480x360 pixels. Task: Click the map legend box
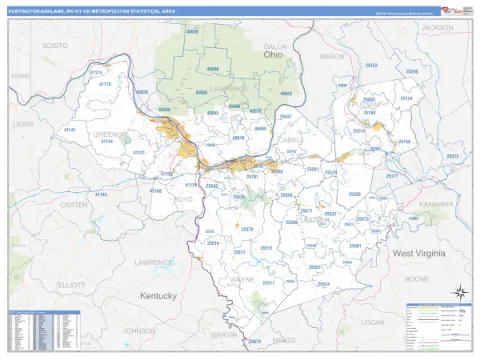[x=439, y=327]
